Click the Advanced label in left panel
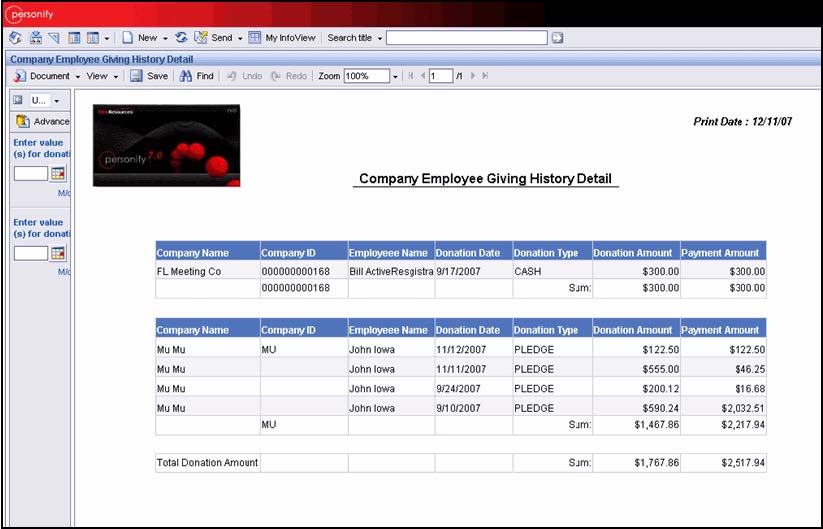This screenshot has height=529, width=823. (51, 121)
